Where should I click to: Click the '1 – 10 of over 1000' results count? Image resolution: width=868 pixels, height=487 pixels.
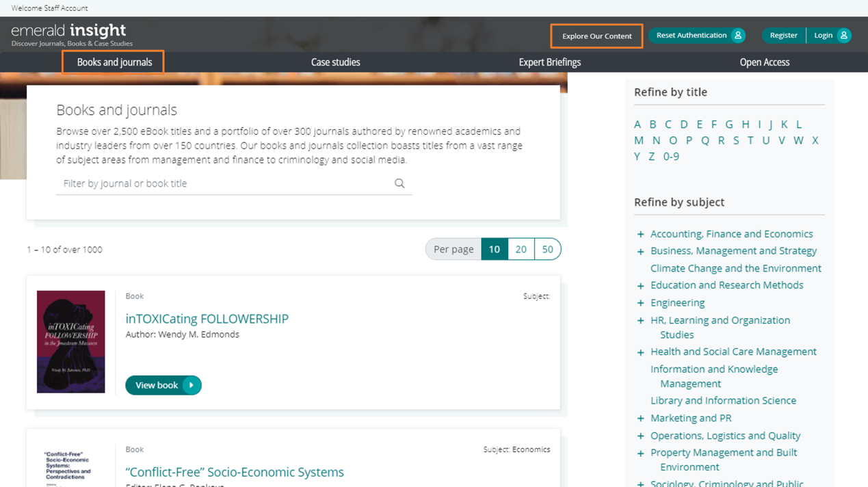point(64,250)
